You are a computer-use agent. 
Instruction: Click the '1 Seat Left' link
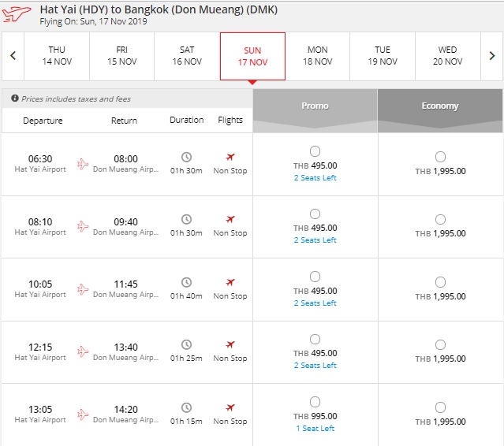[x=315, y=429]
